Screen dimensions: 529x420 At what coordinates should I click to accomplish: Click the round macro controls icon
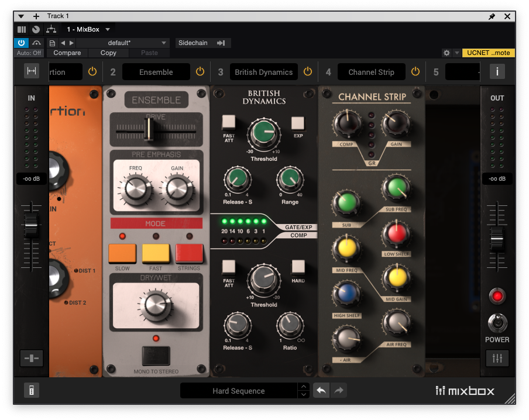[x=36, y=29]
